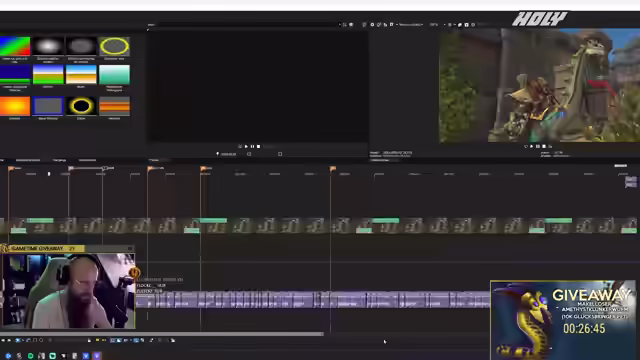The image size is (640, 360).
Task: Stop the video preview playback
Action: [x=544, y=146]
